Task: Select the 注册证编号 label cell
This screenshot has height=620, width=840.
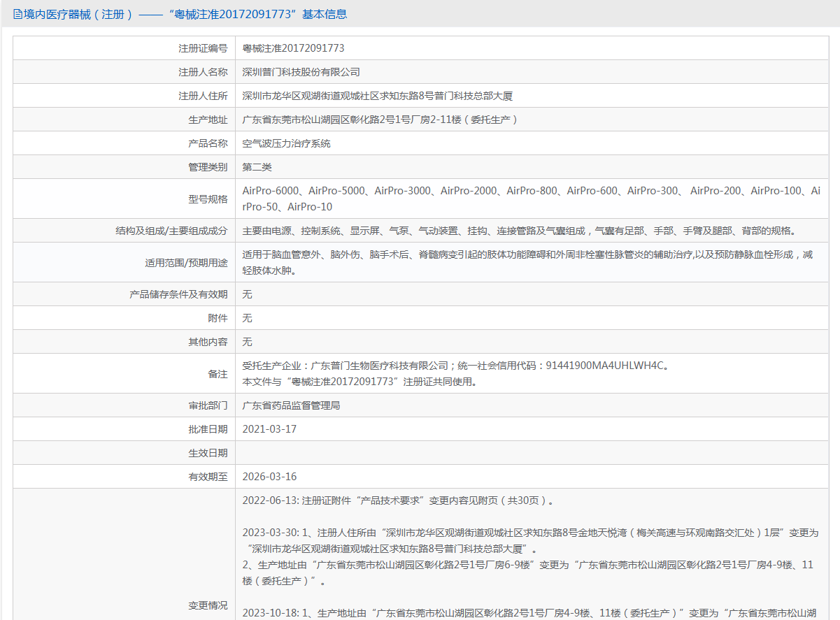Action: click(124, 48)
